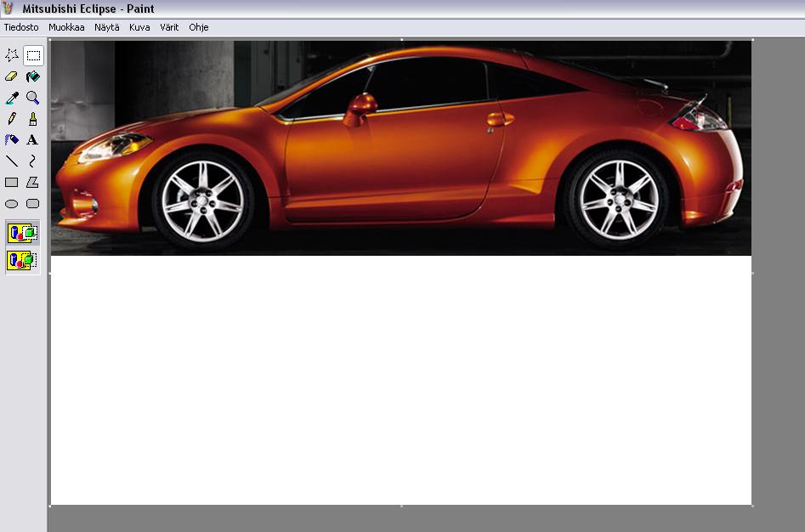
Task: Activate the Pick Color eyedropper tool
Action: coord(12,98)
